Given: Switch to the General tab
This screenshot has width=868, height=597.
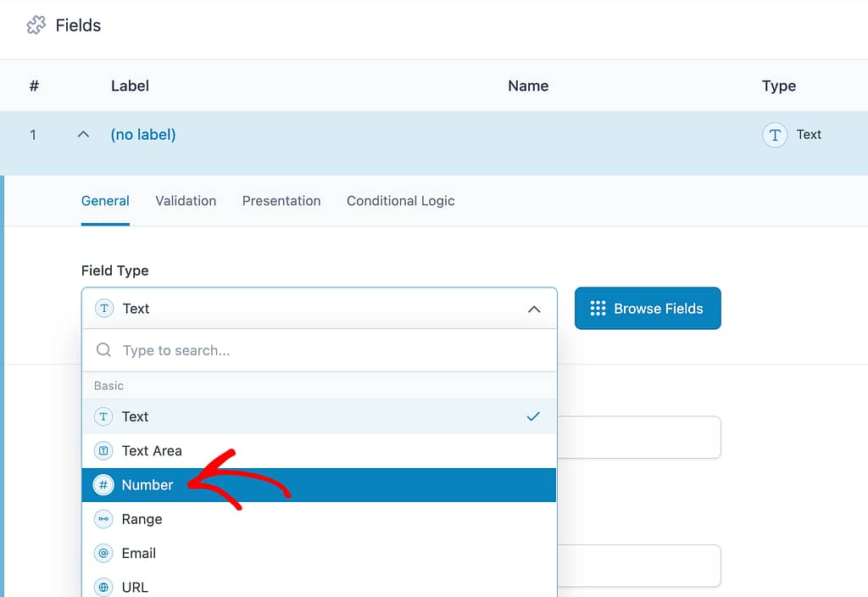Looking at the screenshot, I should [105, 201].
